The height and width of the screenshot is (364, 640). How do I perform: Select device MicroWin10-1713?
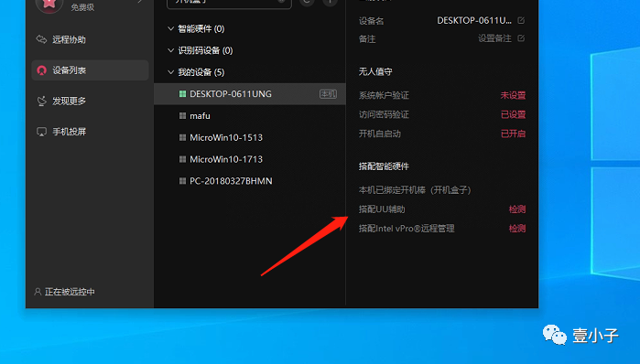(250, 159)
